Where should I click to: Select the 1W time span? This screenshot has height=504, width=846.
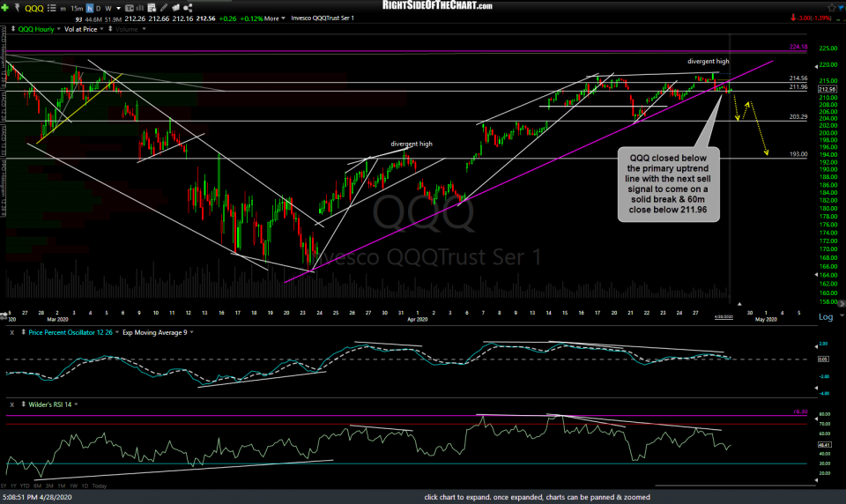point(73,485)
